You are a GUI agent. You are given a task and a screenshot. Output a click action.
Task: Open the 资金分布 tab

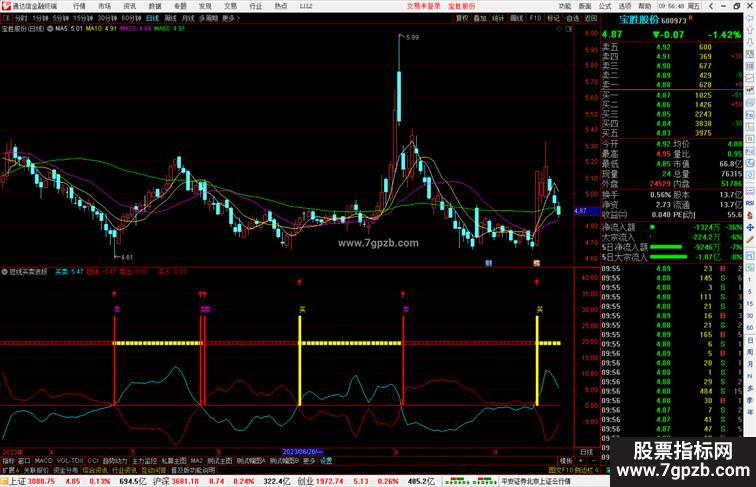click(x=66, y=470)
